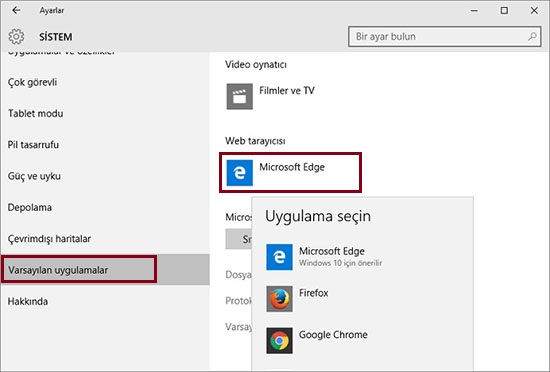The height and width of the screenshot is (372, 550).
Task: Click the Video oynatıcı heading
Action: (256, 65)
